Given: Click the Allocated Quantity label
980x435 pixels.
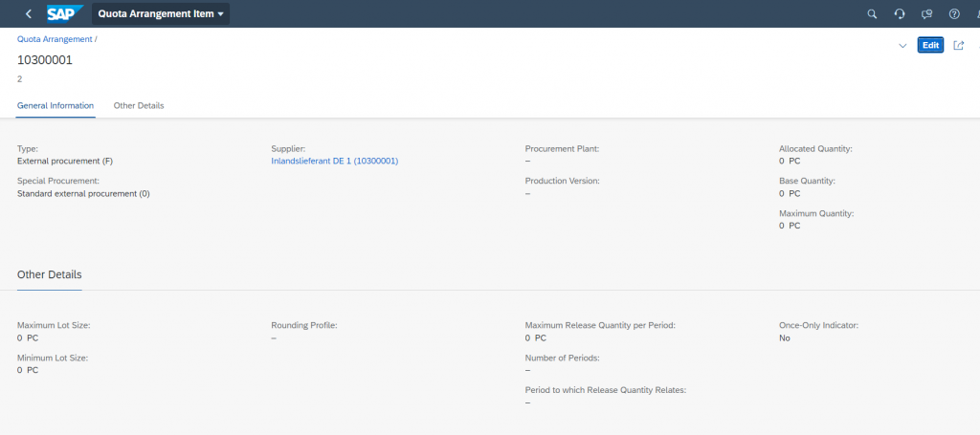Looking at the screenshot, I should tap(815, 148).
